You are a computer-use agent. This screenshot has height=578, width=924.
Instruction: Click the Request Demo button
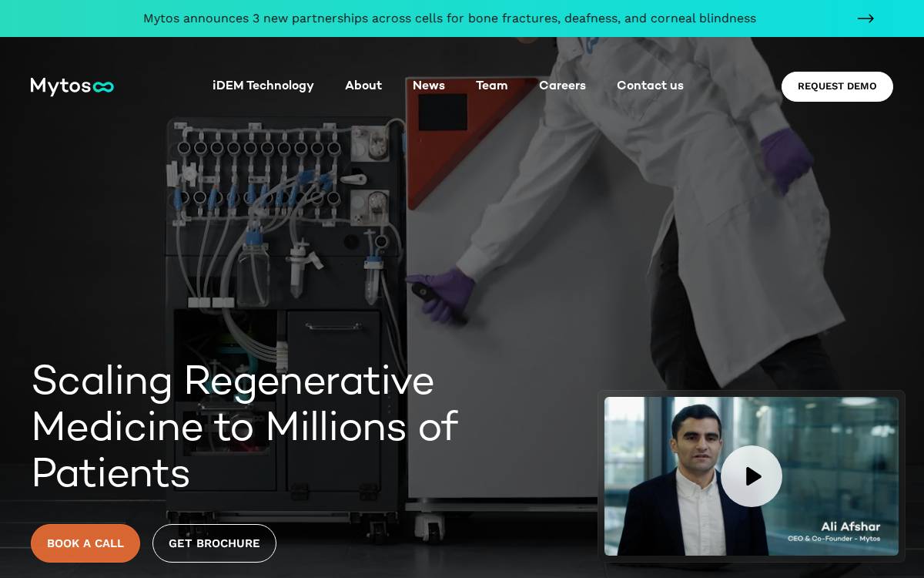tap(837, 86)
